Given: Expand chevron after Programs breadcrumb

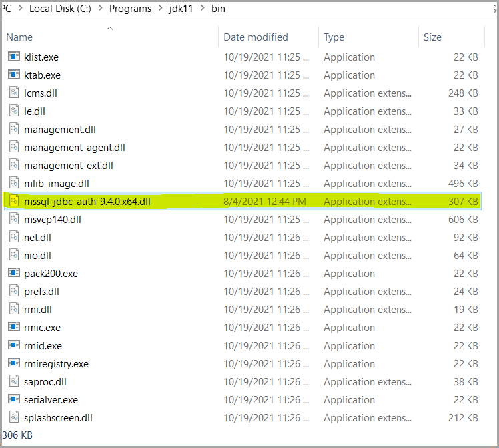Looking at the screenshot, I should pyautogui.click(x=160, y=8).
